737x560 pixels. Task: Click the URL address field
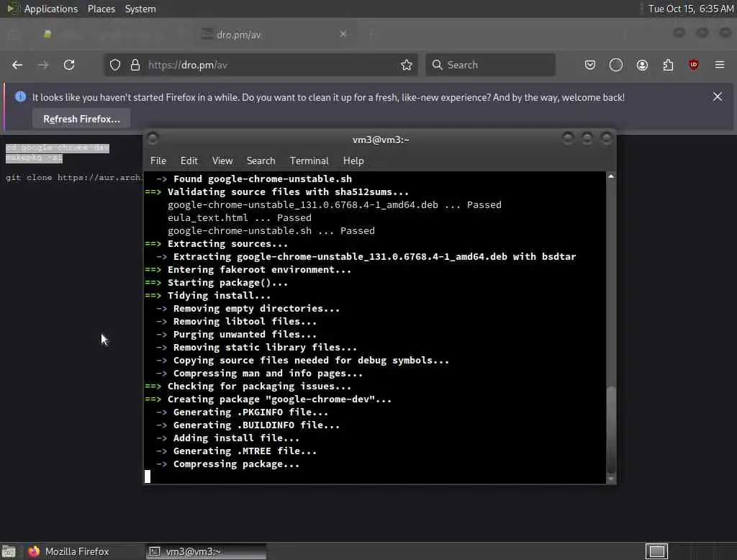pos(261,65)
